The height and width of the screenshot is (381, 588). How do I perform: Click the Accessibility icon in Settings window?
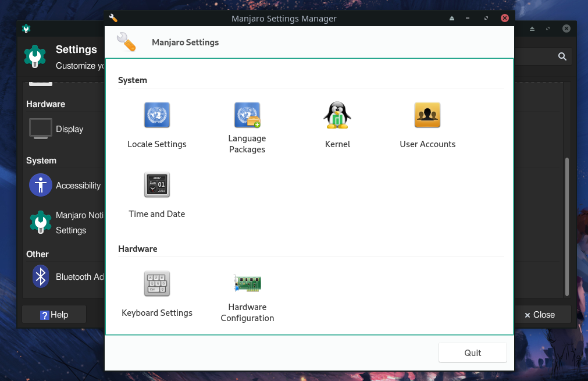click(x=41, y=185)
